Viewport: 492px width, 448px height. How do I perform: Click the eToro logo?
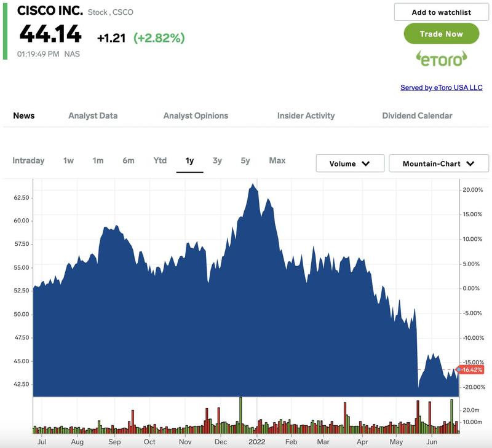point(442,59)
